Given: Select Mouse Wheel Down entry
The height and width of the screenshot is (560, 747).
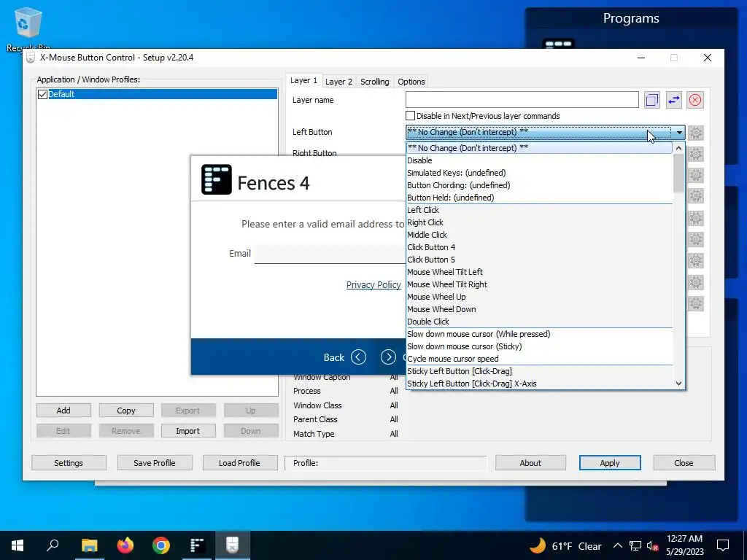Looking at the screenshot, I should 539,309.
